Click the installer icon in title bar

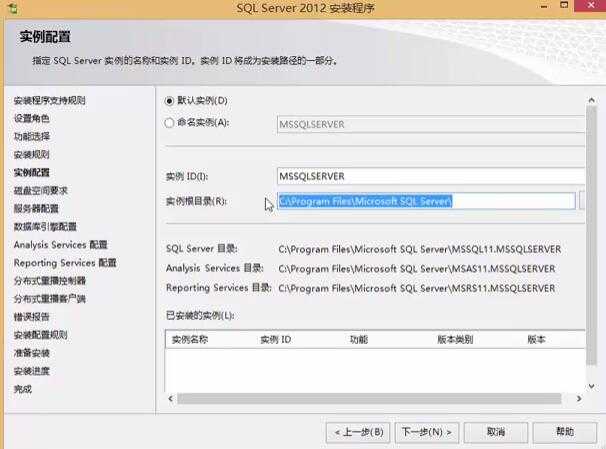point(13,8)
